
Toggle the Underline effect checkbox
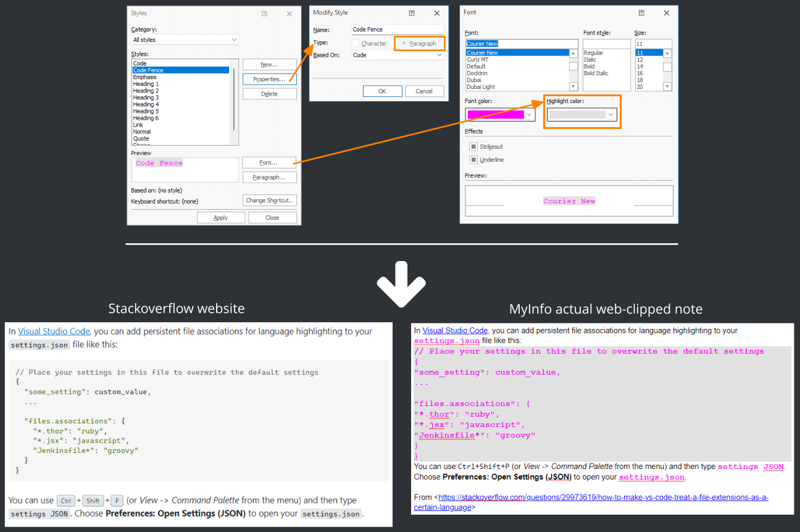click(x=473, y=160)
